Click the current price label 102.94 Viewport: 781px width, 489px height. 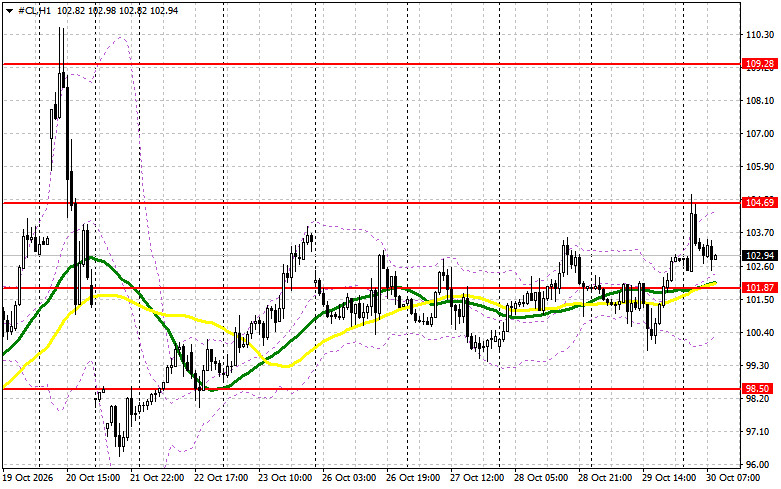pyautogui.click(x=759, y=255)
